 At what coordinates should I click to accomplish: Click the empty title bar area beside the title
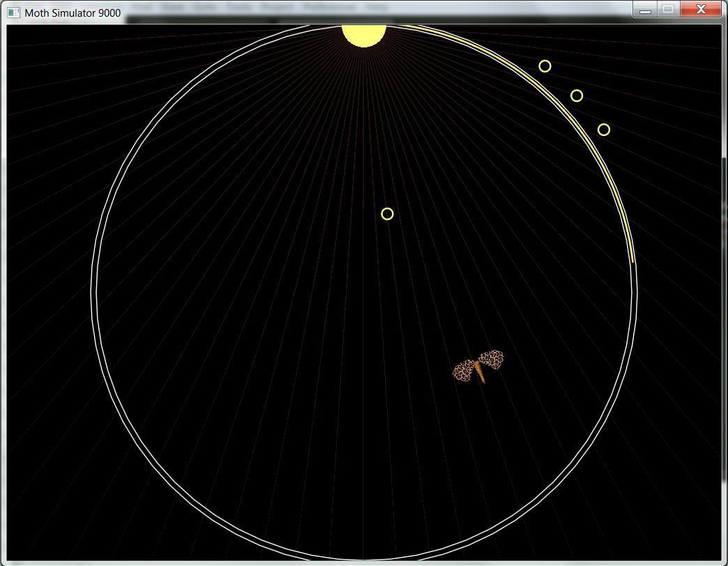[372, 13]
